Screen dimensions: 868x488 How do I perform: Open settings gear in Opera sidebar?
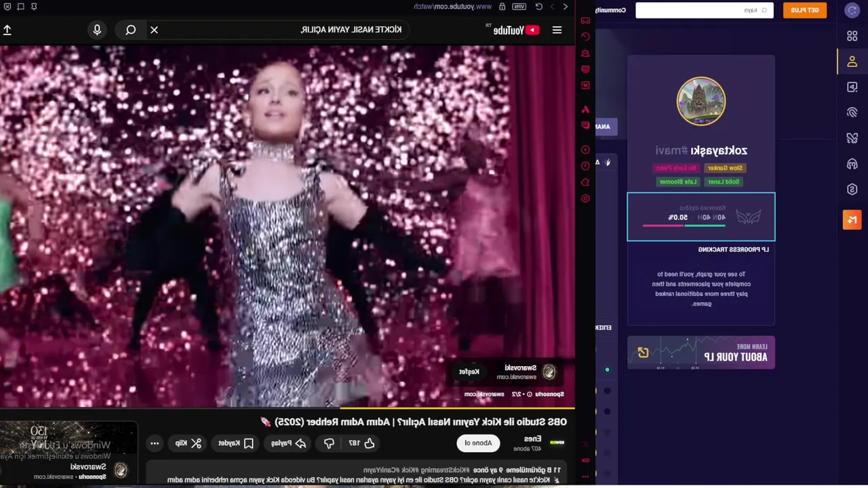(x=585, y=199)
